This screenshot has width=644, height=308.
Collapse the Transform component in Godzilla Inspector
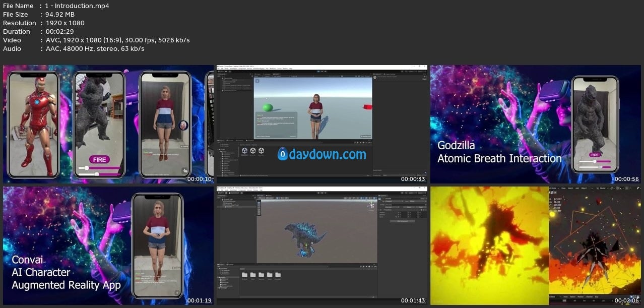[380, 210]
